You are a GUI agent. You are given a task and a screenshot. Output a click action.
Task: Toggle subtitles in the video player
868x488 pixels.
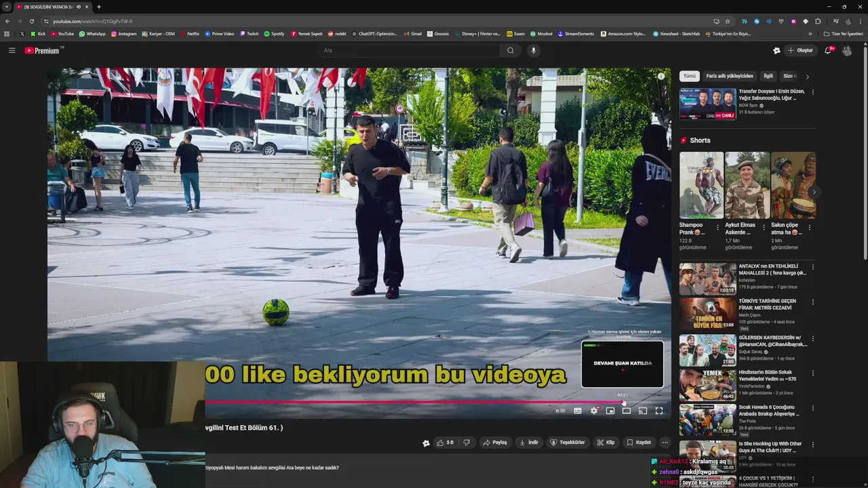coord(578,411)
